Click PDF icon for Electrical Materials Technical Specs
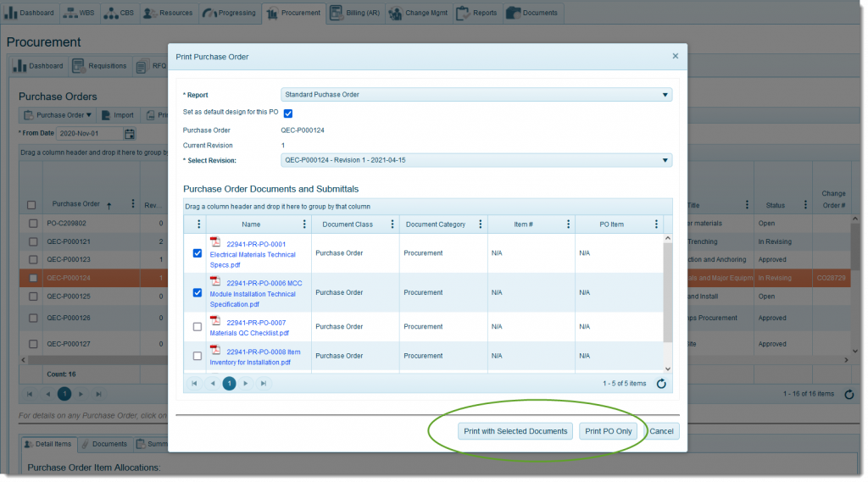 tap(215, 243)
